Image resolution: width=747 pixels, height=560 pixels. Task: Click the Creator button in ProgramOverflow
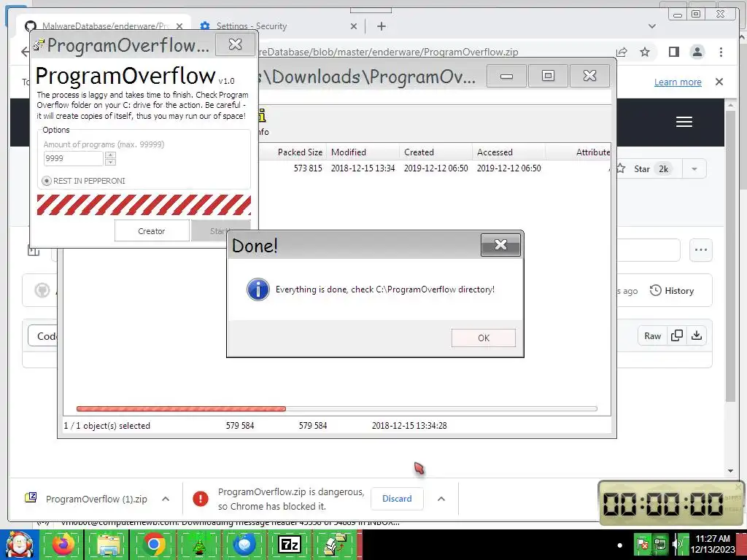pyautogui.click(x=152, y=231)
